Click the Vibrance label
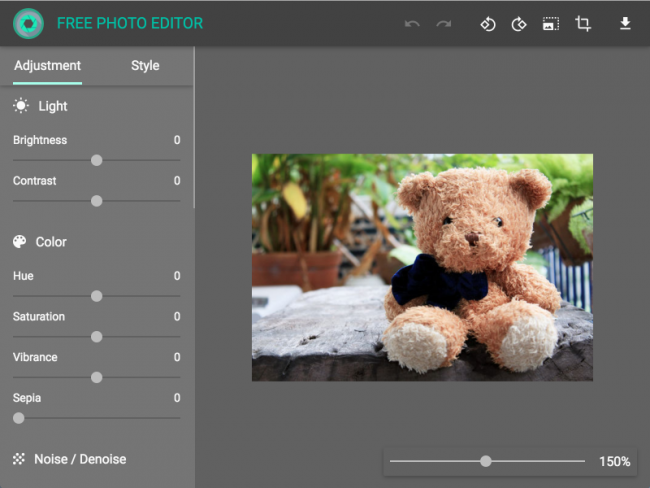650x488 pixels. coord(35,357)
